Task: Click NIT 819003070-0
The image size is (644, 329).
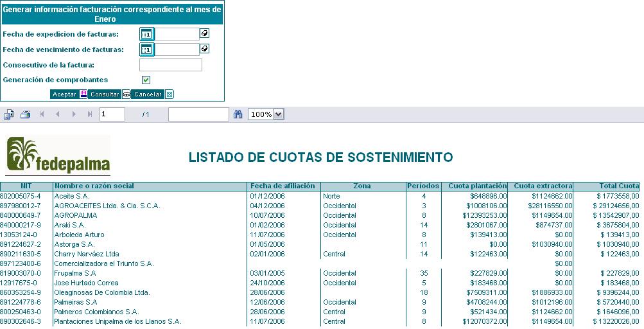Action: (x=21, y=273)
